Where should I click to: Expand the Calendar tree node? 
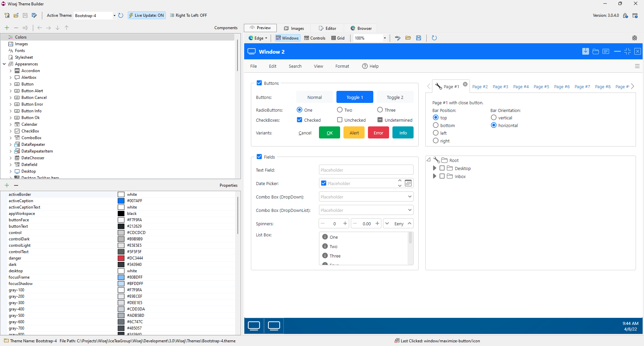tap(10, 124)
